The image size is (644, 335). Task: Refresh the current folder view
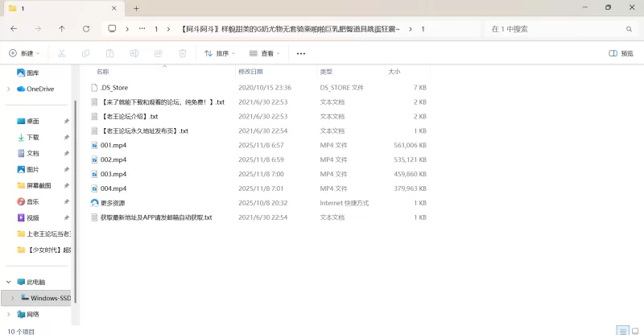(x=86, y=29)
